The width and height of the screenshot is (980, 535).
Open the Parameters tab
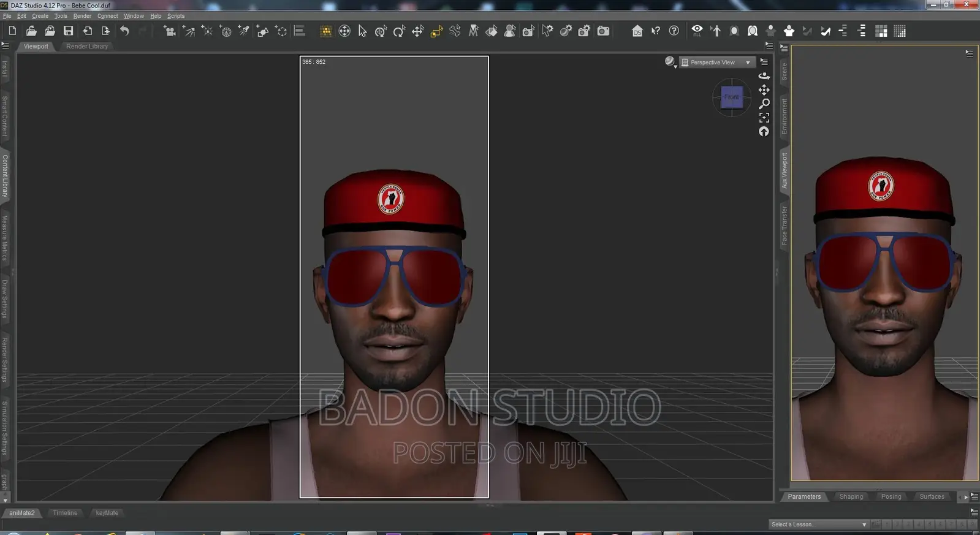coord(804,497)
